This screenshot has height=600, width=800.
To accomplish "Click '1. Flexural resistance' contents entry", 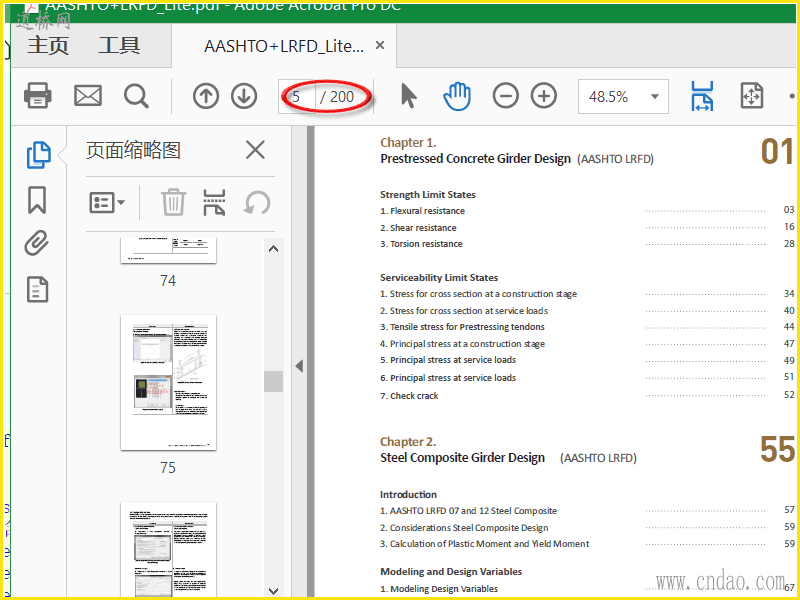I will 422,211.
